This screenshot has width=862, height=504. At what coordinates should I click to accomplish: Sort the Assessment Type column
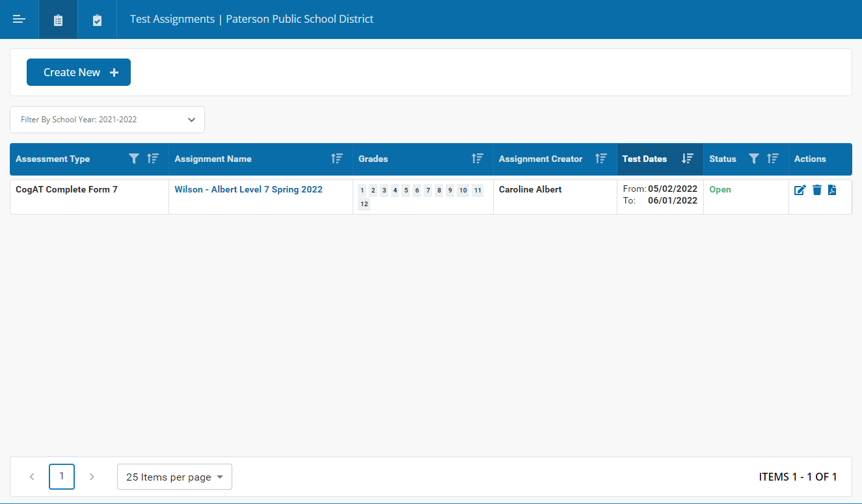tap(153, 159)
